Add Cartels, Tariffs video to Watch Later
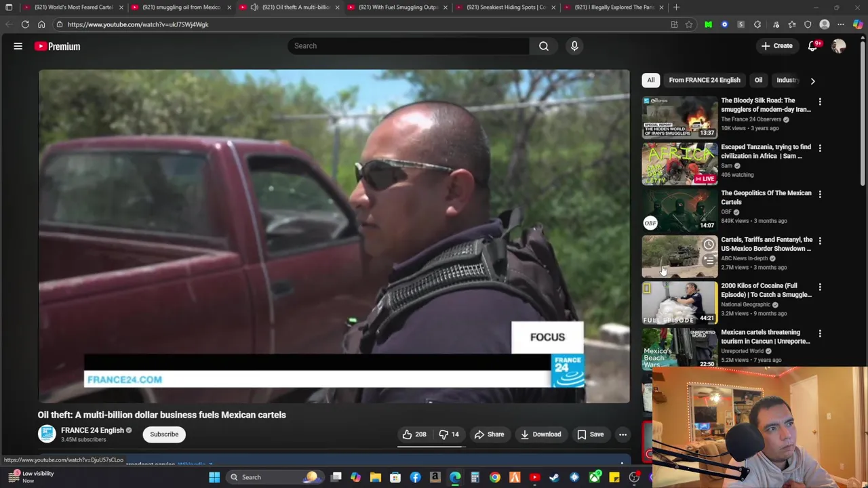This screenshot has width=868, height=488. click(709, 245)
